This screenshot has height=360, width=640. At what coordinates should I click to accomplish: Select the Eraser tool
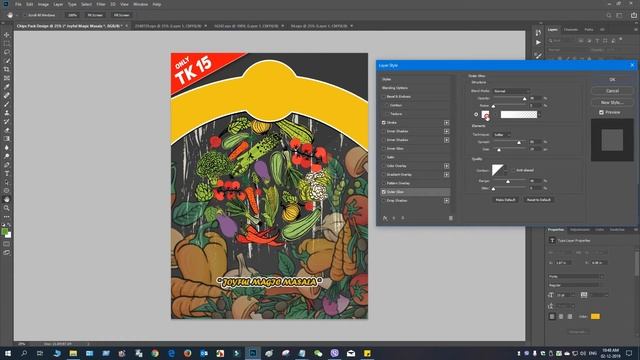tap(7, 130)
